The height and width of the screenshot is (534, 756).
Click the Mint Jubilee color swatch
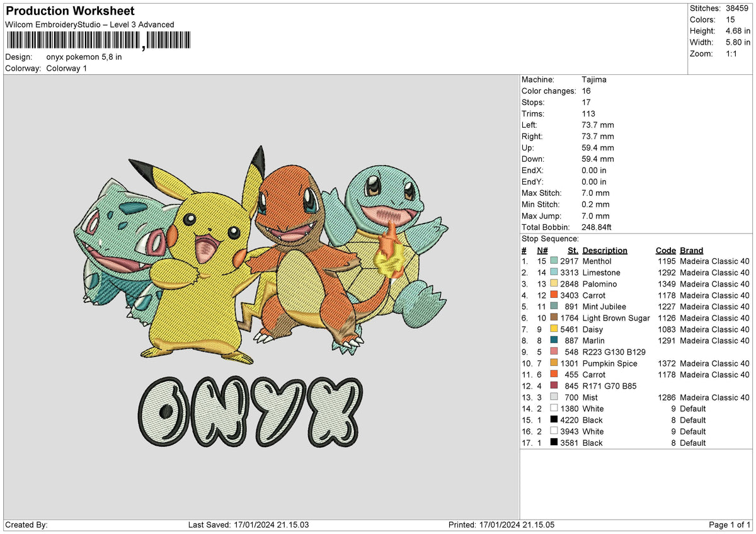[554, 306]
